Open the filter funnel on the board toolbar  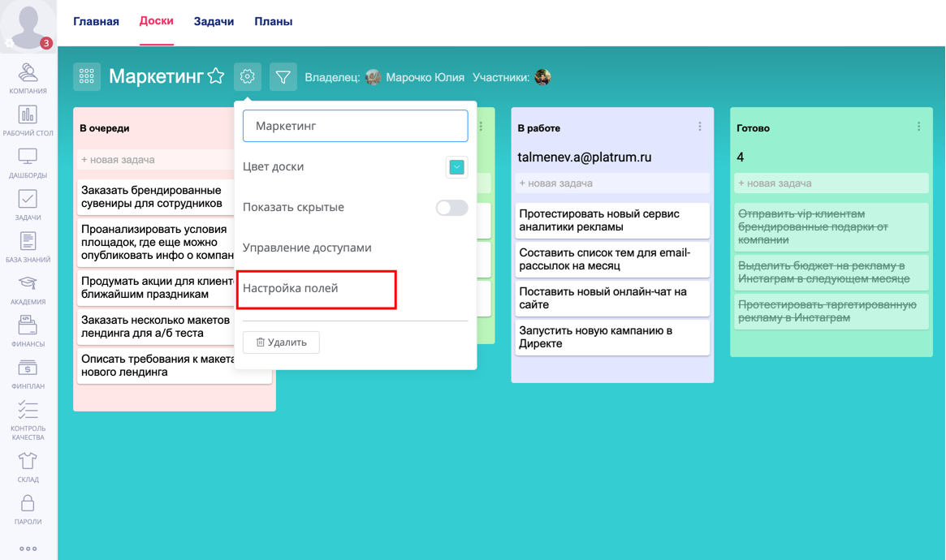[283, 76]
